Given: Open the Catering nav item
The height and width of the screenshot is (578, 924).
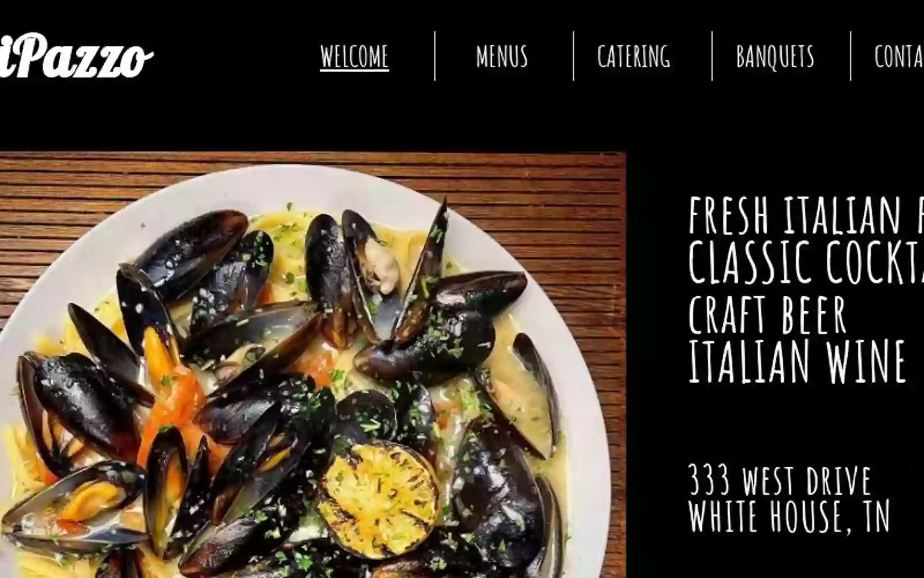Looking at the screenshot, I should 634,57.
